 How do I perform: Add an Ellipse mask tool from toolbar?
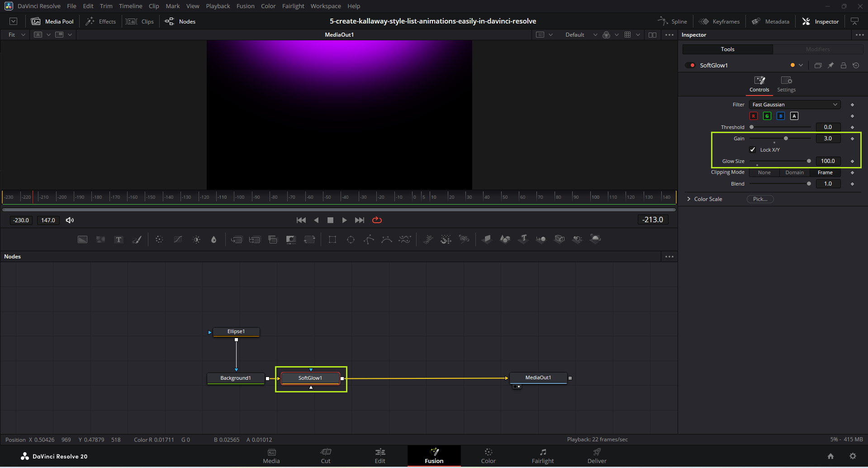coord(351,239)
